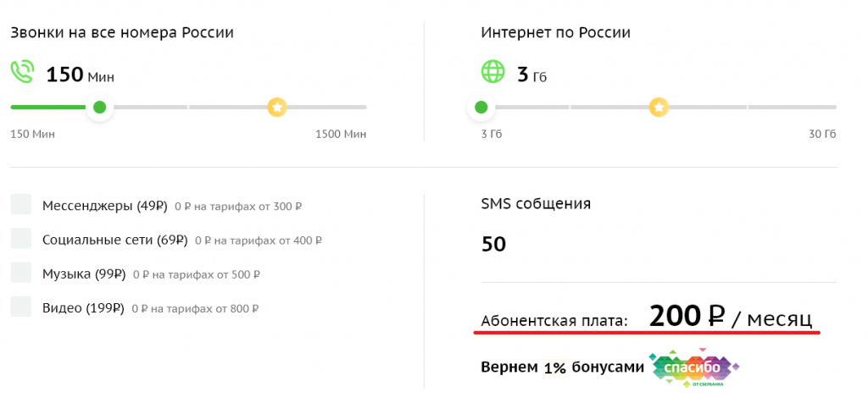Click the 150 Мин minimum label
This screenshot has width=868, height=409.
(32, 135)
